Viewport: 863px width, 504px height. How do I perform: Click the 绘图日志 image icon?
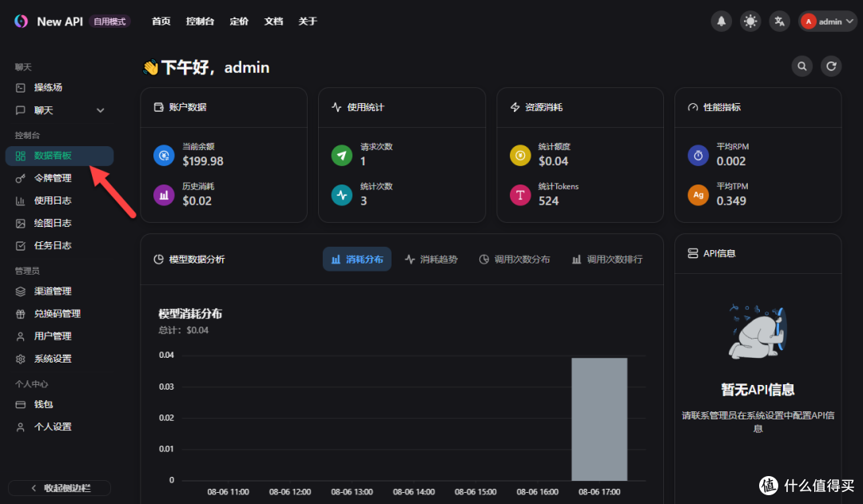click(x=20, y=224)
